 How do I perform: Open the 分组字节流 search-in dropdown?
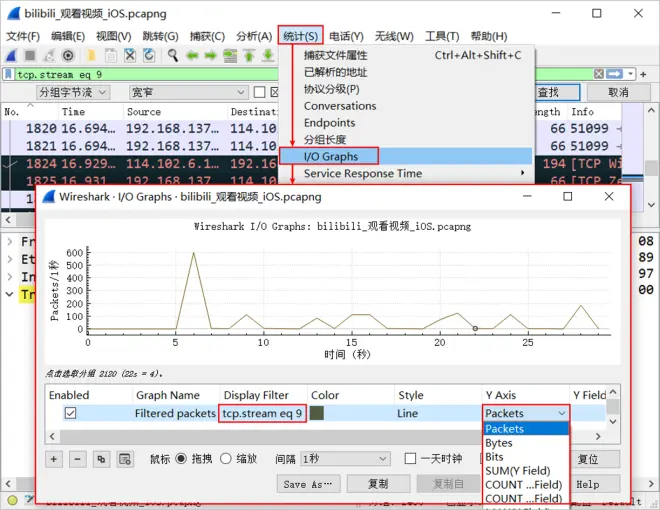point(73,92)
